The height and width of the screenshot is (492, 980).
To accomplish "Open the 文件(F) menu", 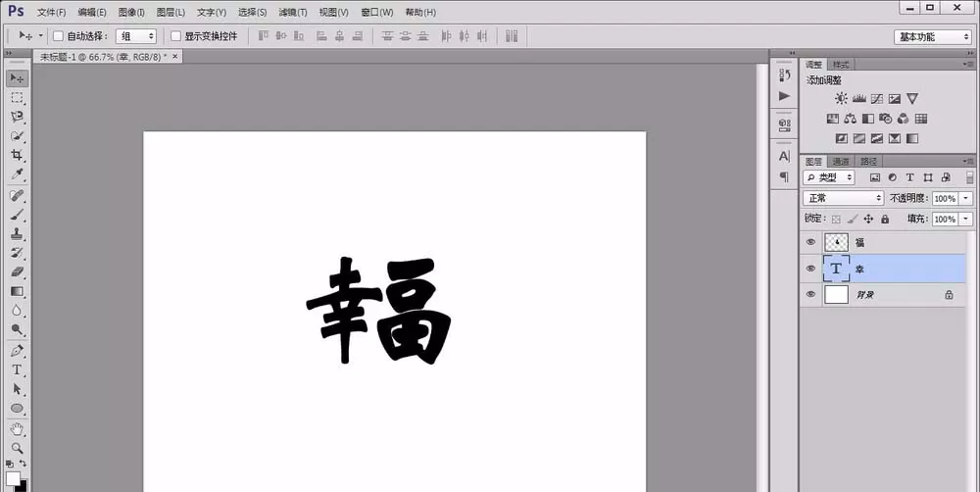I will point(51,13).
